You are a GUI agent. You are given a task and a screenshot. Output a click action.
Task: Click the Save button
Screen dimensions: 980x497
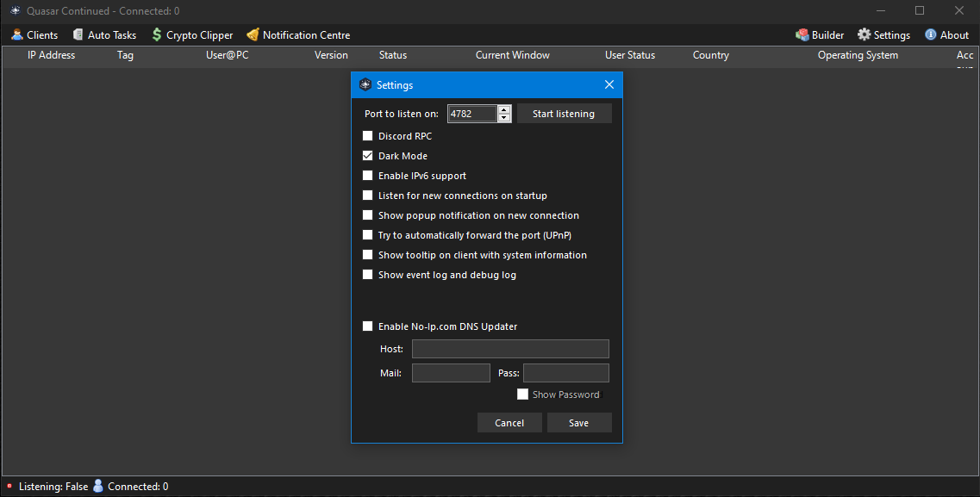pyautogui.click(x=578, y=423)
